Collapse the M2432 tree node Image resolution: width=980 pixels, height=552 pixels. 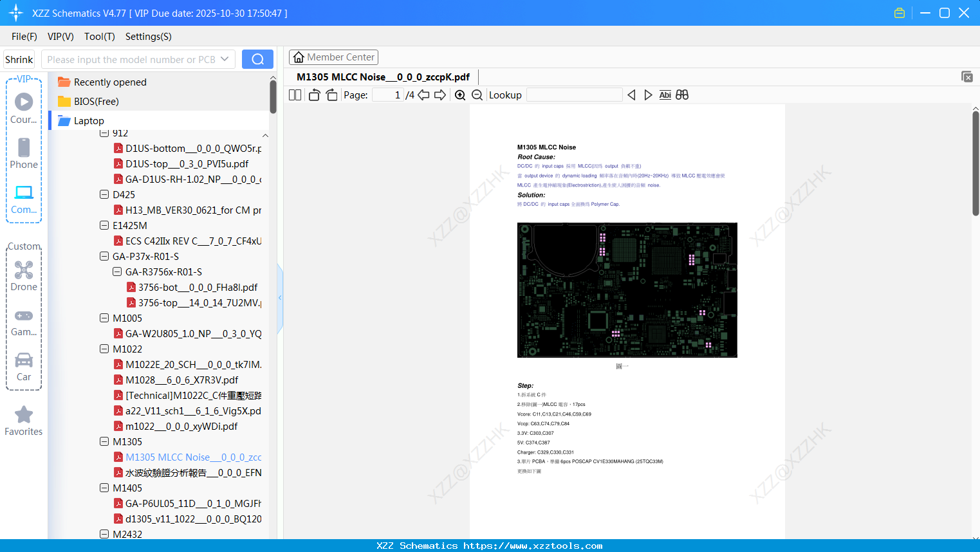[x=104, y=534]
